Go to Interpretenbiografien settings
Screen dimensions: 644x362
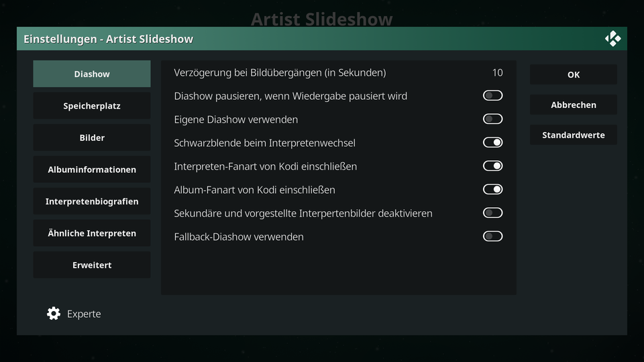[92, 201]
